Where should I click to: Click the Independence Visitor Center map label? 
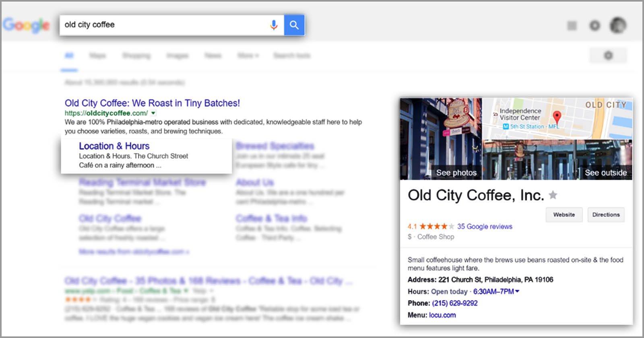520,114
